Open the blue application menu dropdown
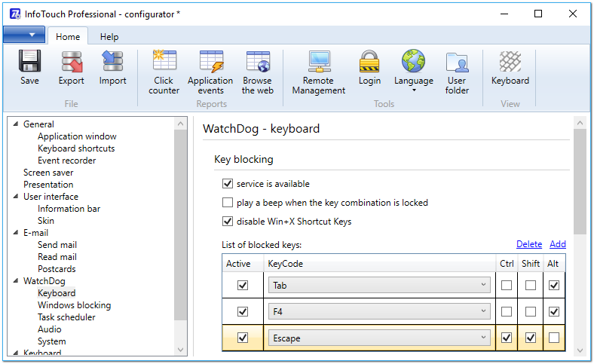Viewport: 594px width, 364px height. coord(24,35)
